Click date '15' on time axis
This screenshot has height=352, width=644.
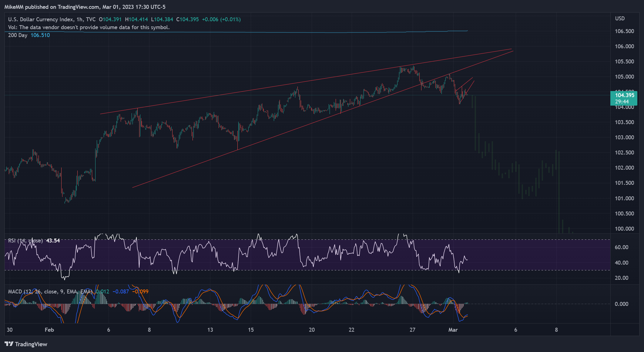[x=251, y=330]
